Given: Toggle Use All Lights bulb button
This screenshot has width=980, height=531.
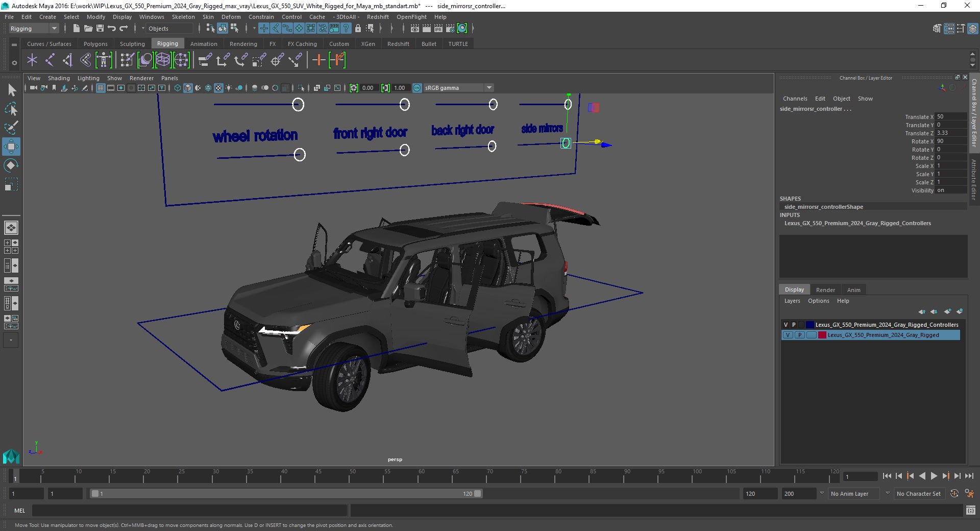Looking at the screenshot, I should pos(229,88).
